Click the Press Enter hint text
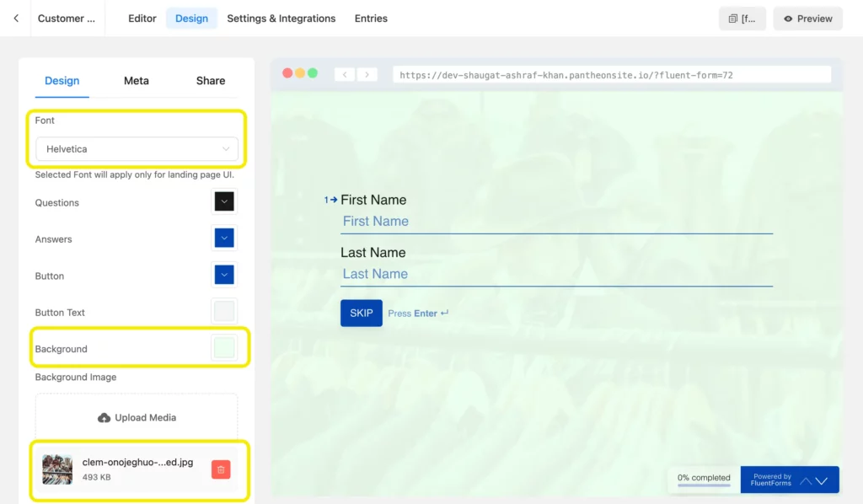The image size is (863, 504). 418,313
